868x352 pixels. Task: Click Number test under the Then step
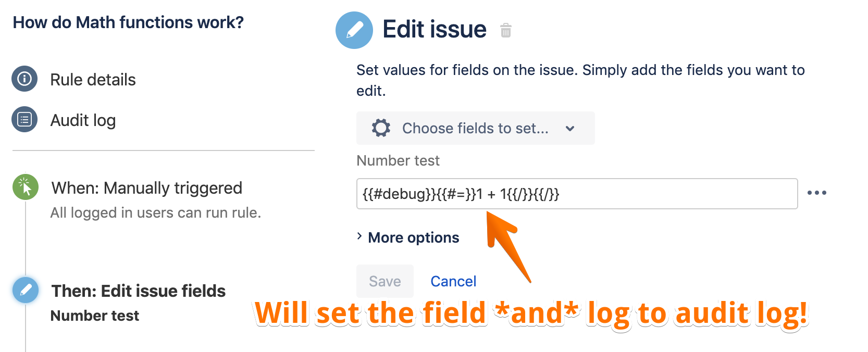tap(95, 316)
